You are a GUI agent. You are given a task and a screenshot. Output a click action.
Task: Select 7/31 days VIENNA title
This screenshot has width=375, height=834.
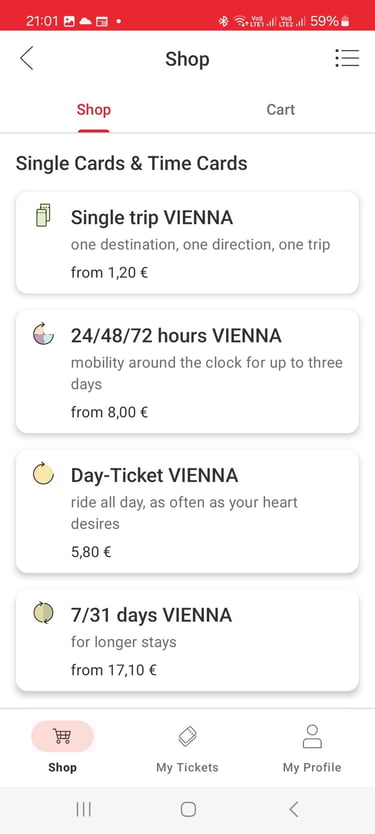[151, 615]
